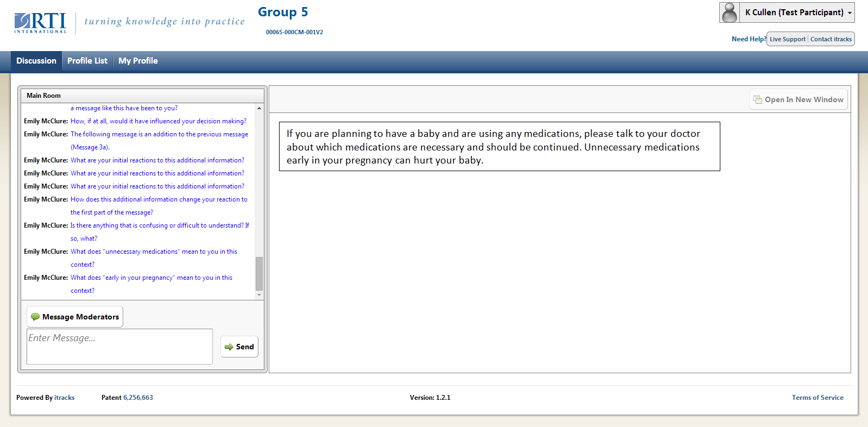Click Open In New Window button
The width and height of the screenshot is (868, 427).
pyautogui.click(x=799, y=99)
